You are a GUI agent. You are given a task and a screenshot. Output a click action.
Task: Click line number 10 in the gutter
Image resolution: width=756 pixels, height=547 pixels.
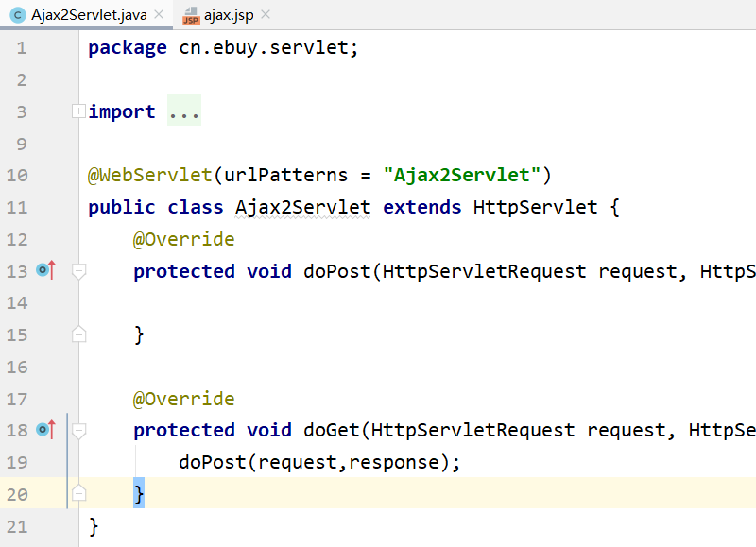click(x=17, y=175)
